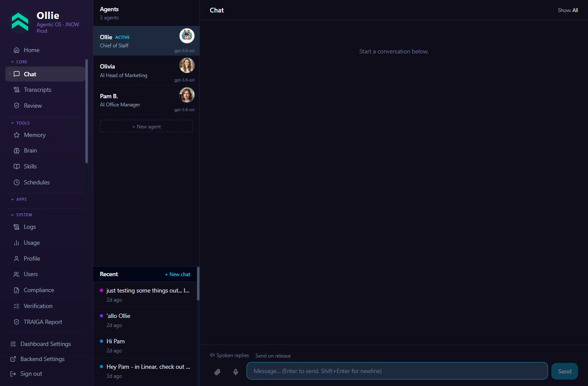
Task: Click the Profile person icon
Action: click(16, 258)
